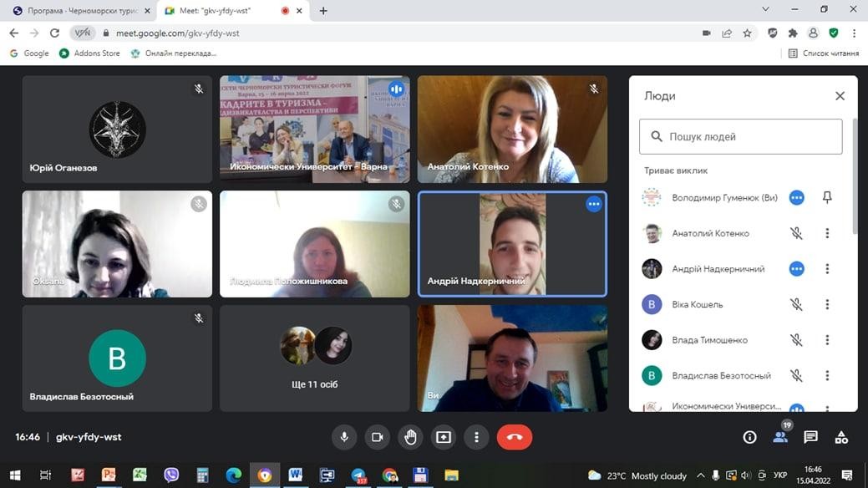Open more options in call controls bar
Image resolution: width=868 pixels, height=488 pixels.
point(476,437)
